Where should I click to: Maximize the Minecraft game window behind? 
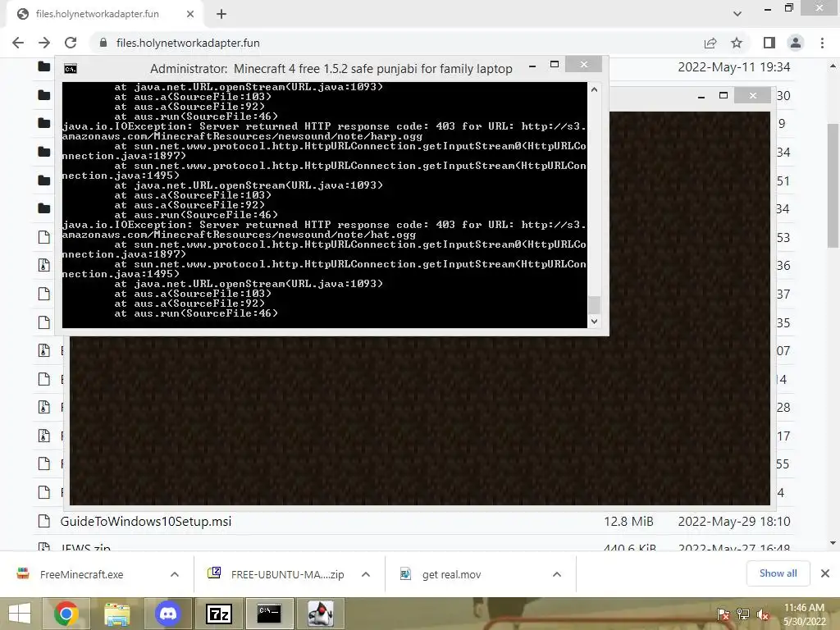tap(724, 95)
